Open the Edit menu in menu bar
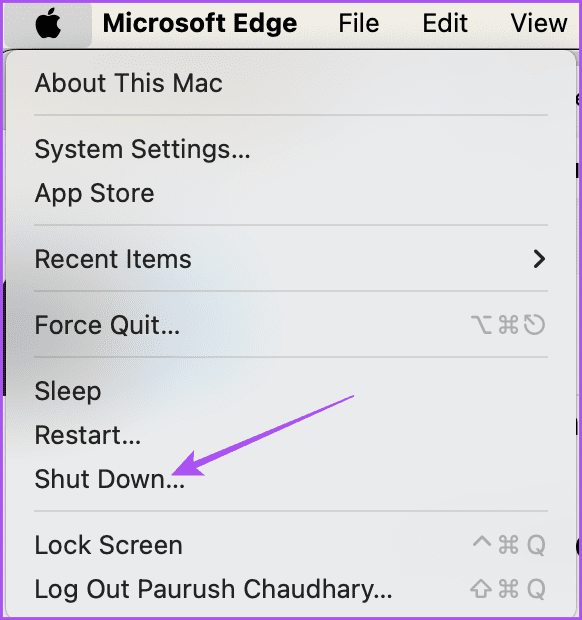The width and height of the screenshot is (582, 620). pyautogui.click(x=445, y=23)
